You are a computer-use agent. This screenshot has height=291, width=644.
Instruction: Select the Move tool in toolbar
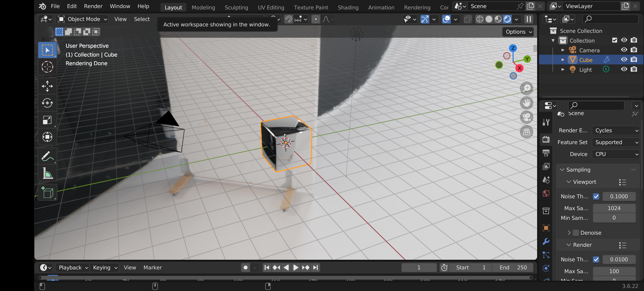[47, 86]
